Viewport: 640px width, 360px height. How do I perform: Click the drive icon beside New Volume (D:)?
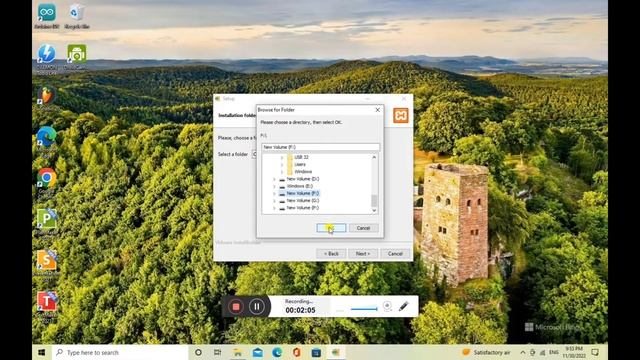coord(282,179)
